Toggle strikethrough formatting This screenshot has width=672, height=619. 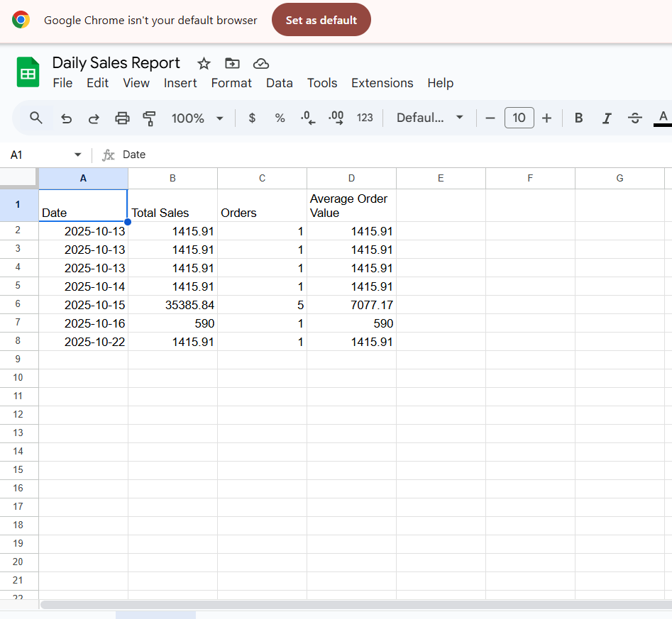pos(635,118)
